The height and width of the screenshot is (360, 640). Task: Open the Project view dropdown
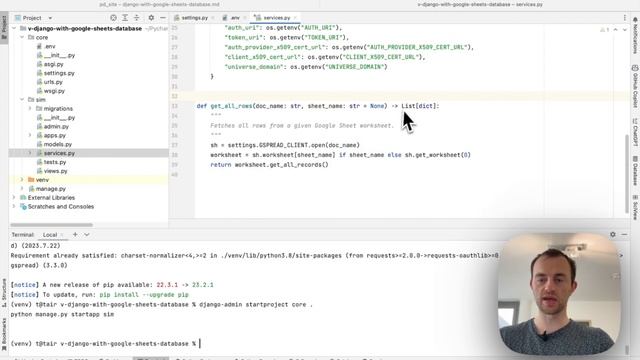coord(50,18)
